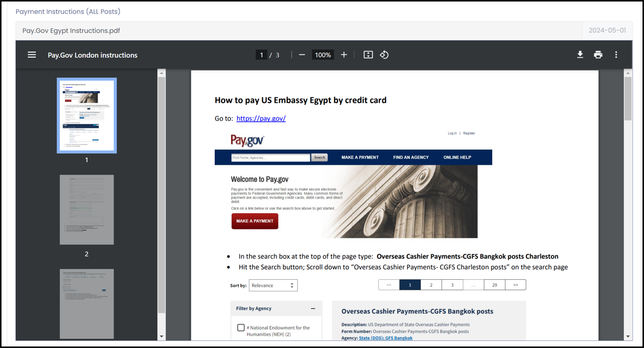
Task: Open FIND AN AGENCY nav item
Action: pyautogui.click(x=411, y=157)
